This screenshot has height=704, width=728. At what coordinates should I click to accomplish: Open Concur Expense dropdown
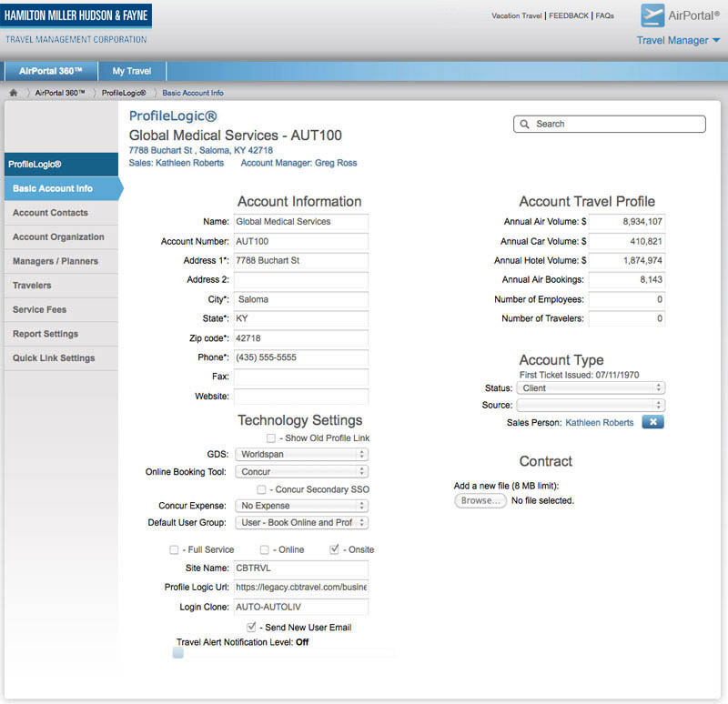tap(302, 506)
